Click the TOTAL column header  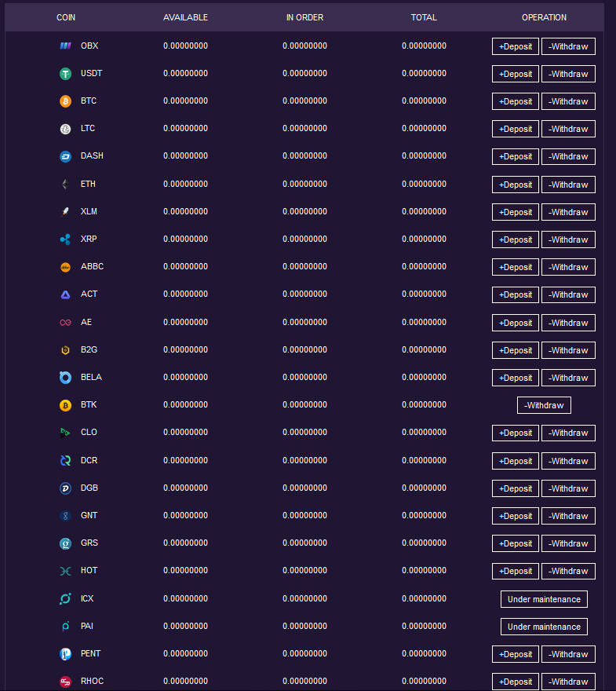424,17
